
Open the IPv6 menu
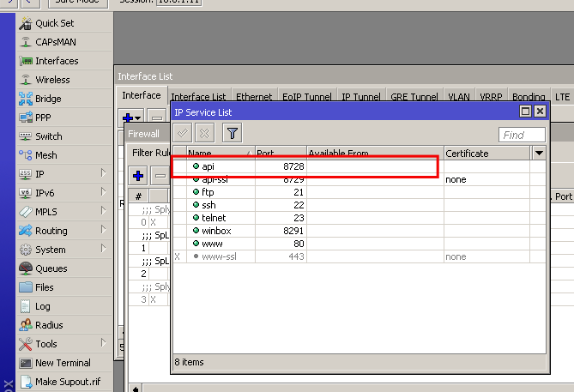pyautogui.click(x=64, y=193)
